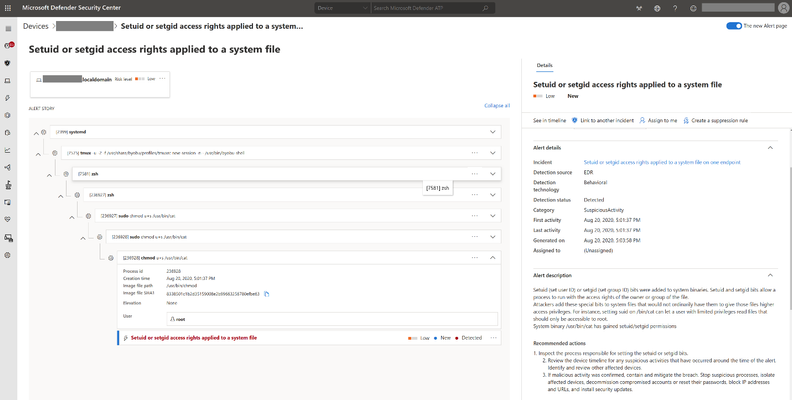
Task: Collapse the chmod process details chevron
Action: (x=492, y=258)
